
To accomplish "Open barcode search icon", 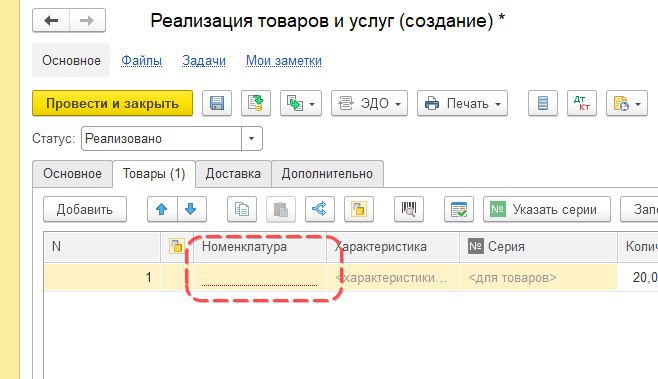I will point(409,209).
